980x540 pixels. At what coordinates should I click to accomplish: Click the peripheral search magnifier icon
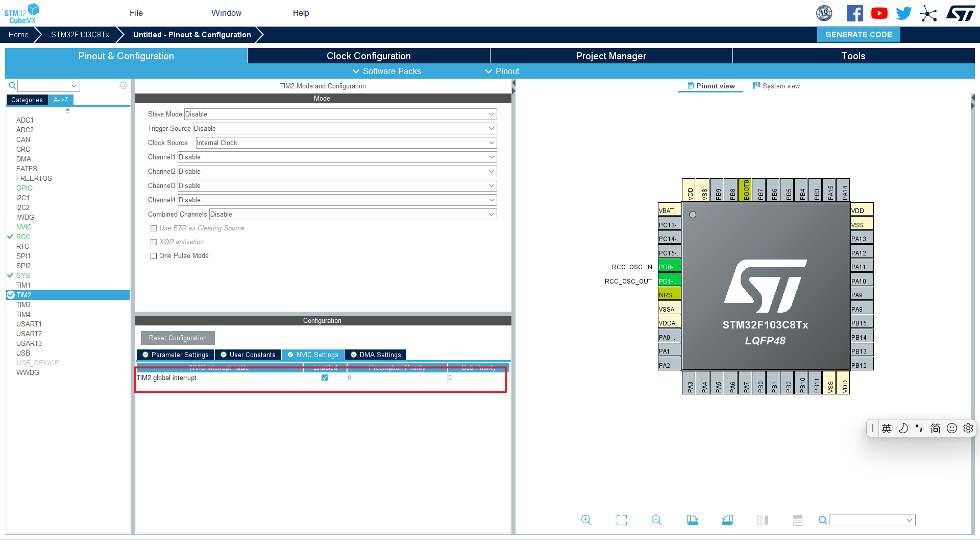click(x=12, y=85)
